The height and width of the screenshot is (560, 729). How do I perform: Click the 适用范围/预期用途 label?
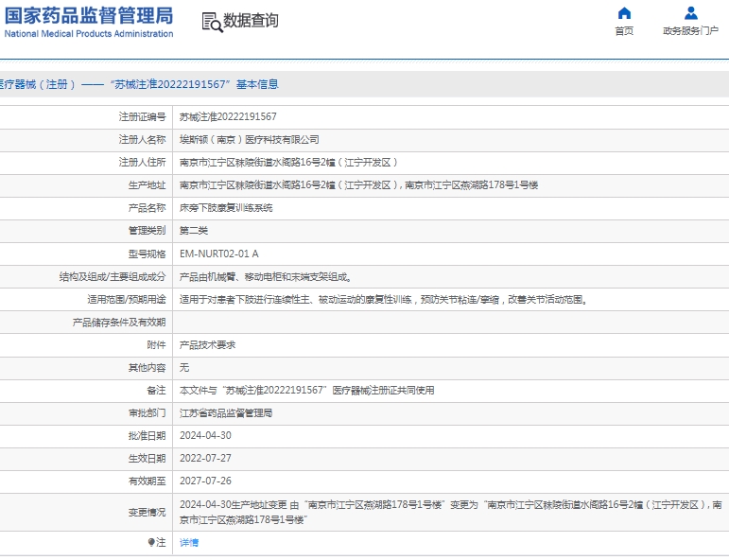click(x=127, y=300)
